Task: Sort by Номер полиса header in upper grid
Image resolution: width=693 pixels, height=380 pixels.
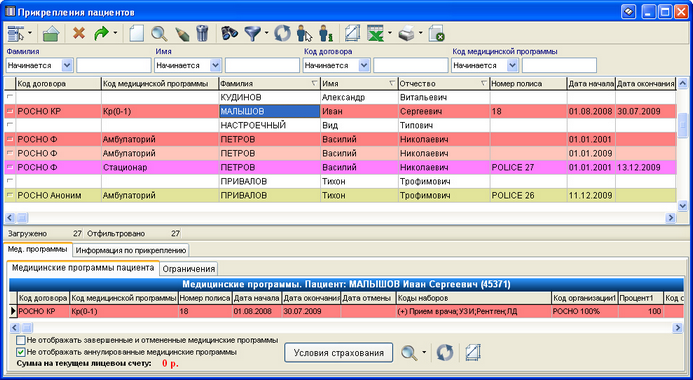Action: (x=528, y=84)
